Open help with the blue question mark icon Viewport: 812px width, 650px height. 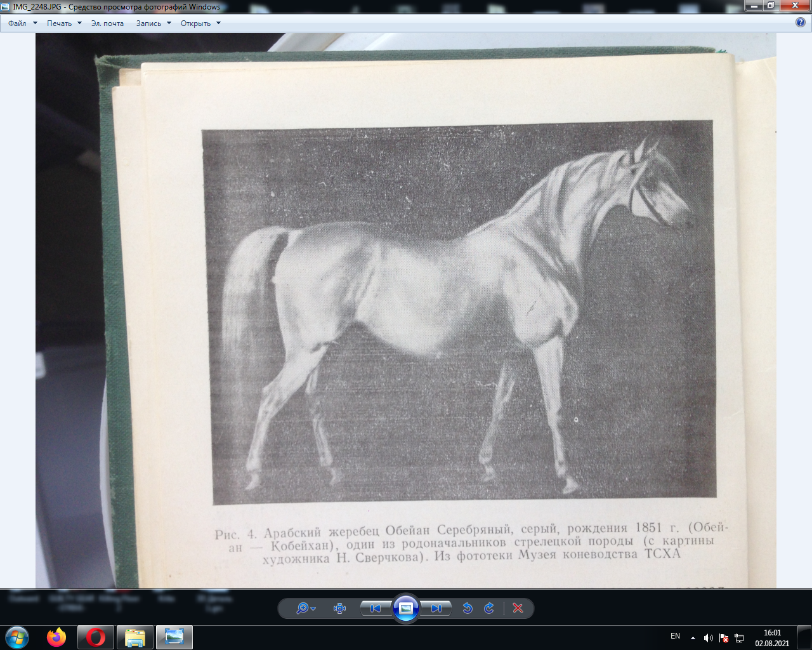(x=801, y=23)
